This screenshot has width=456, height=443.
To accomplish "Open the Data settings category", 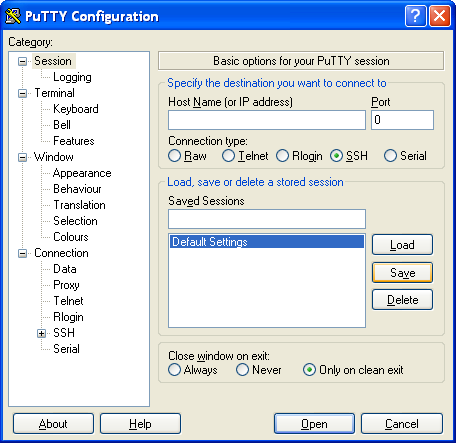I will click(x=65, y=269).
